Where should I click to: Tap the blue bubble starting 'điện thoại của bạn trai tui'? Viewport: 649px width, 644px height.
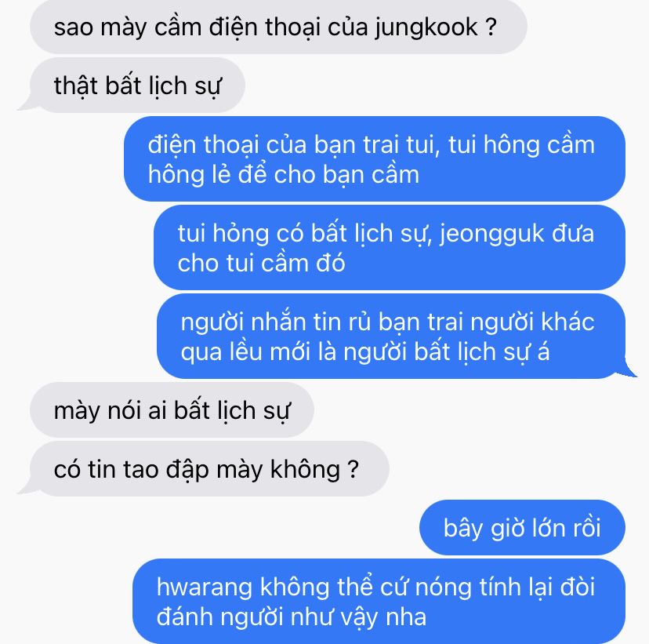[x=374, y=159]
